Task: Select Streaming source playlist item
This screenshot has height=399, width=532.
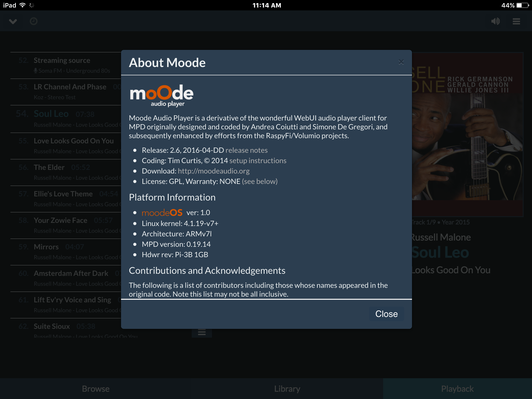Action: point(66,65)
